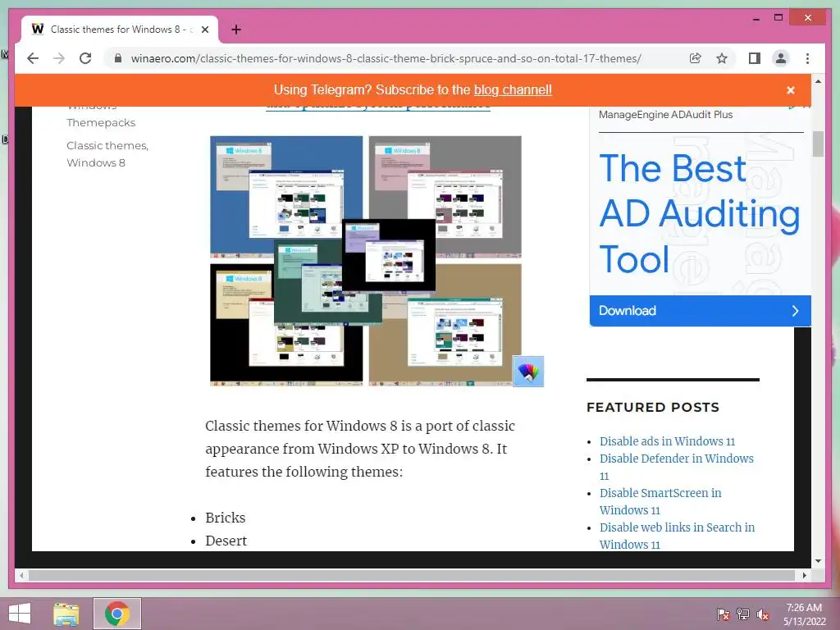The width and height of the screenshot is (840, 630).
Task: Click the scroll down arrow
Action: [x=818, y=561]
